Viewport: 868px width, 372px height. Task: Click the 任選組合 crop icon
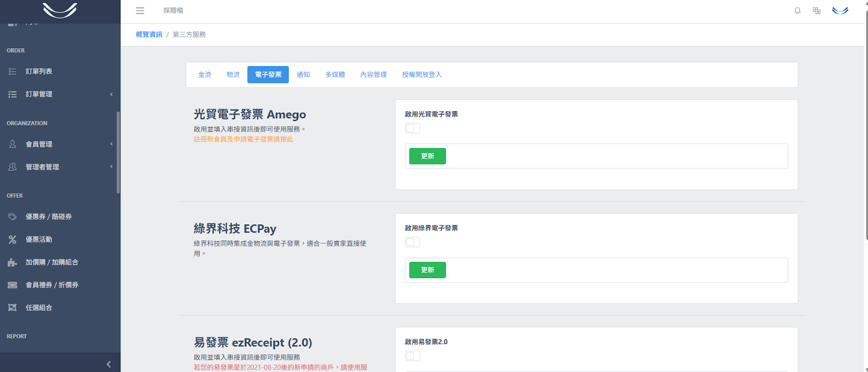point(12,308)
